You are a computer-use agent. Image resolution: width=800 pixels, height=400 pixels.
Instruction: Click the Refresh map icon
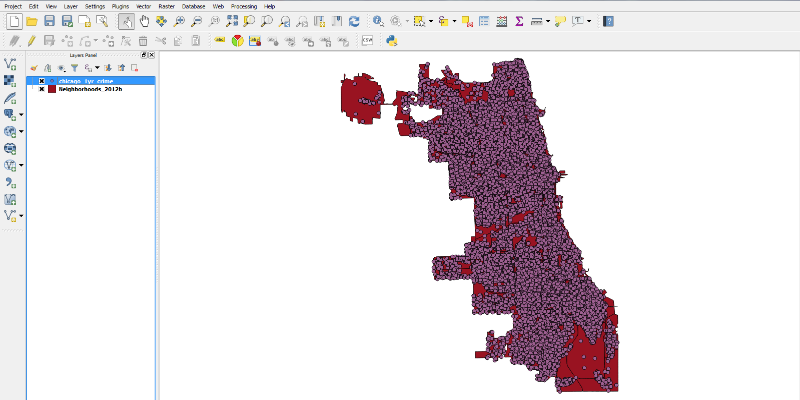[356, 21]
